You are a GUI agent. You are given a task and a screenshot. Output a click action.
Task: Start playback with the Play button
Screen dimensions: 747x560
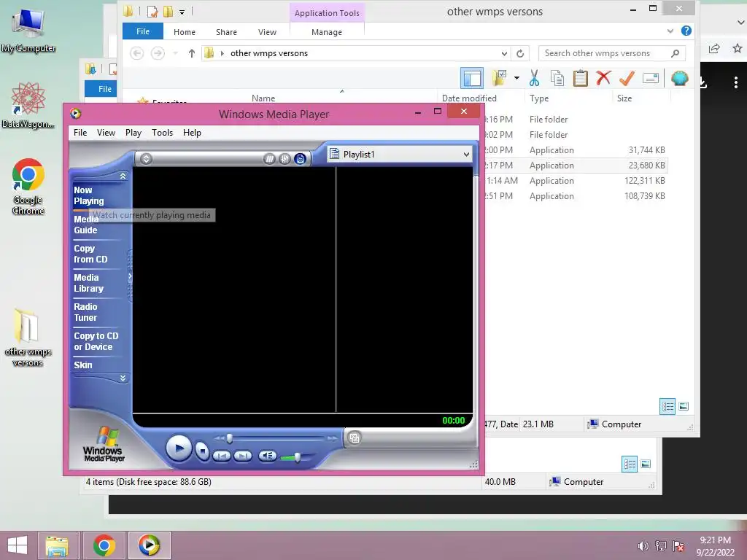coord(179,448)
